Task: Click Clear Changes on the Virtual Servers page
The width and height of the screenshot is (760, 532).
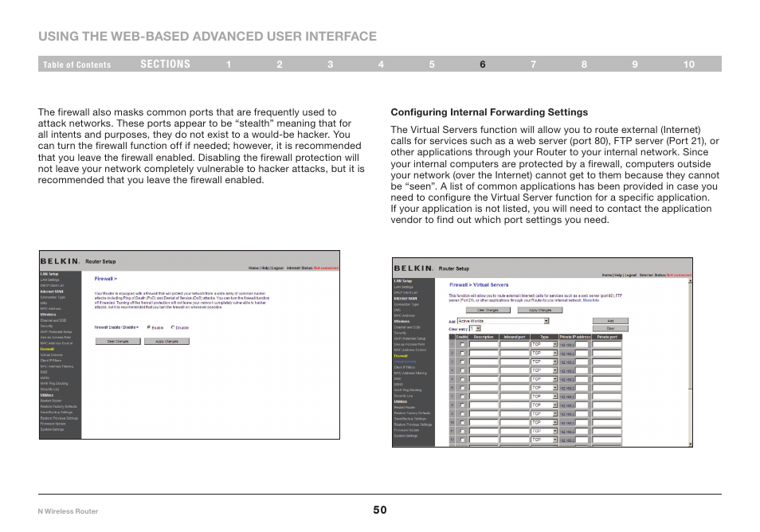Action: coord(488,310)
